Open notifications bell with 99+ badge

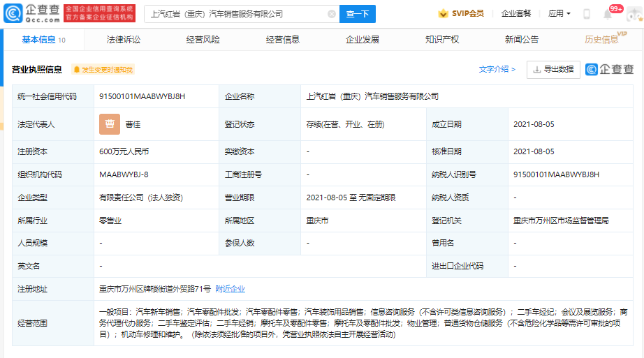click(x=608, y=14)
